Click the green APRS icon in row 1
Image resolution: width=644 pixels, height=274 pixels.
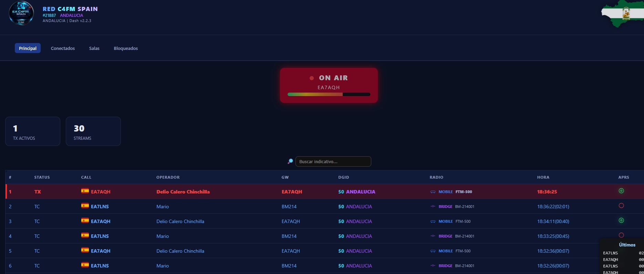(621, 191)
